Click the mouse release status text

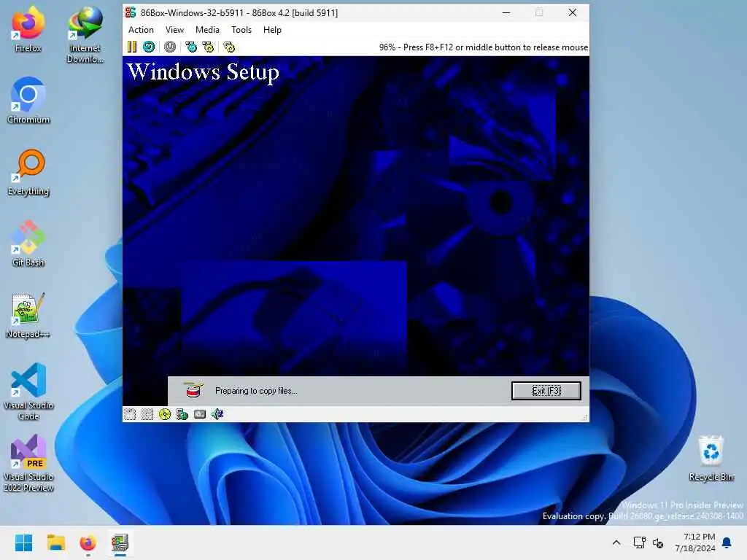click(483, 47)
